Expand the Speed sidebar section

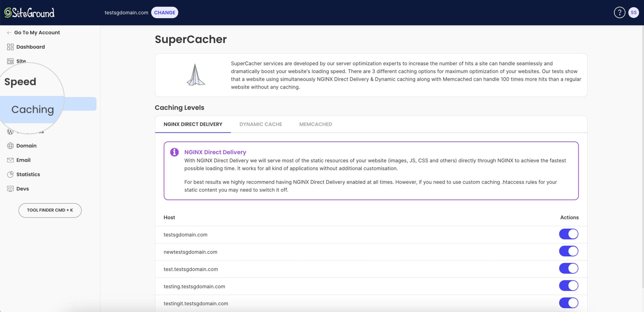[x=20, y=82]
